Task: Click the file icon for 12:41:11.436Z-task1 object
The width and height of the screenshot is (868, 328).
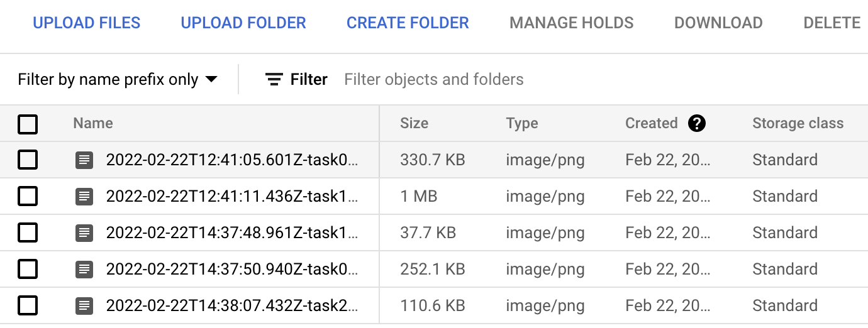Action: [84, 197]
